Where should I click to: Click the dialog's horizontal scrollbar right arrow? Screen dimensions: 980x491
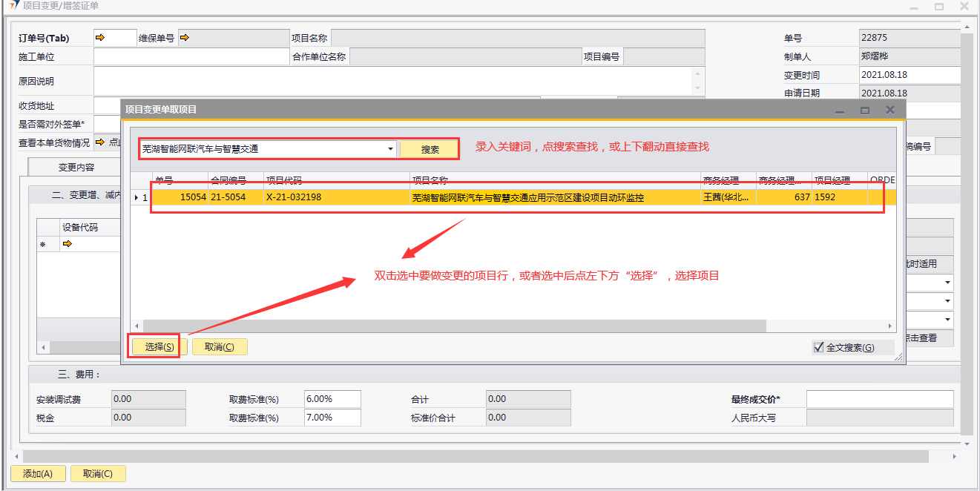[891, 326]
